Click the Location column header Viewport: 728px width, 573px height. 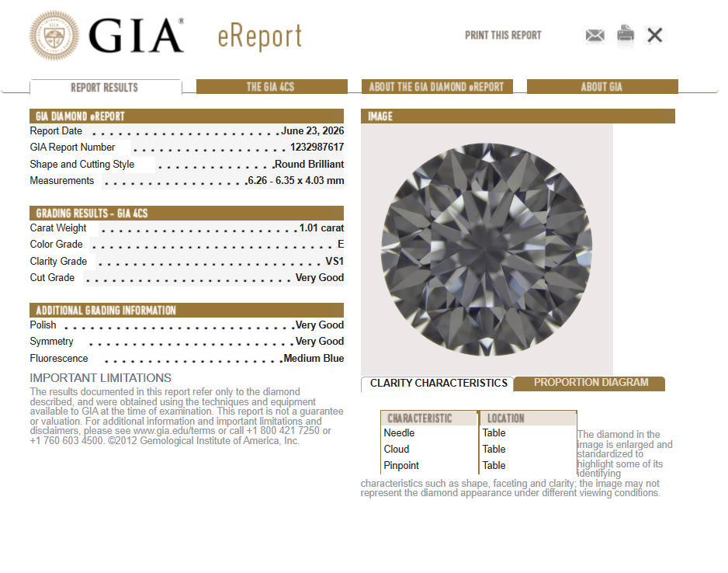[528, 418]
